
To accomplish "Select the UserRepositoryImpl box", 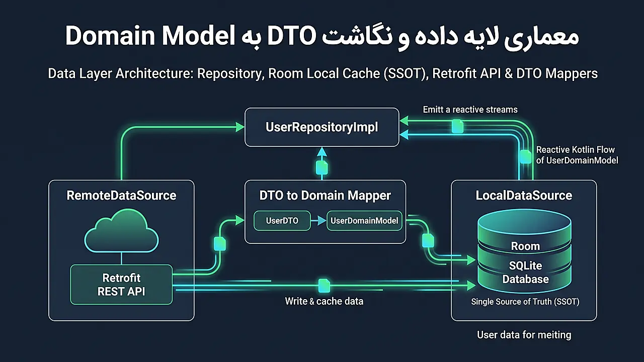I will tap(322, 127).
